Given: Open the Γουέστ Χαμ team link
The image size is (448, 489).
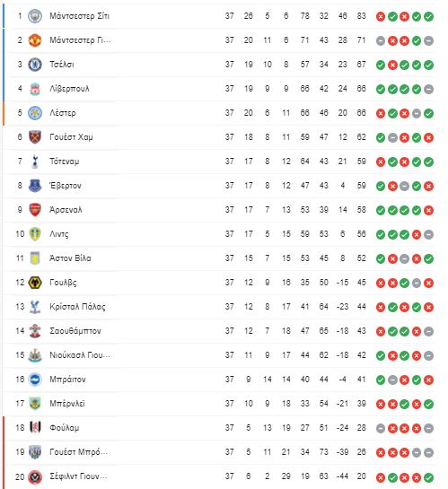Looking at the screenshot, I should [71, 137].
